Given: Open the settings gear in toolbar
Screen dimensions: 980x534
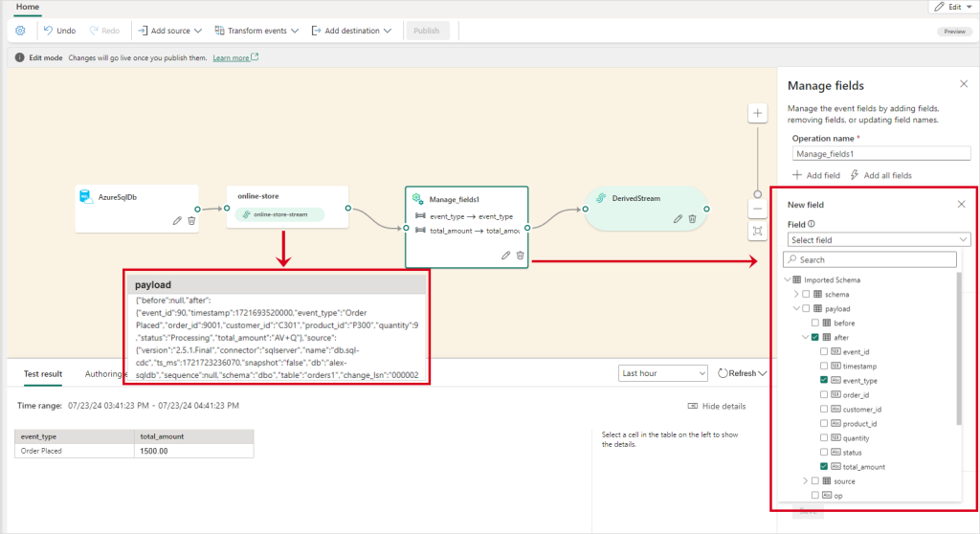Looking at the screenshot, I should tap(20, 31).
